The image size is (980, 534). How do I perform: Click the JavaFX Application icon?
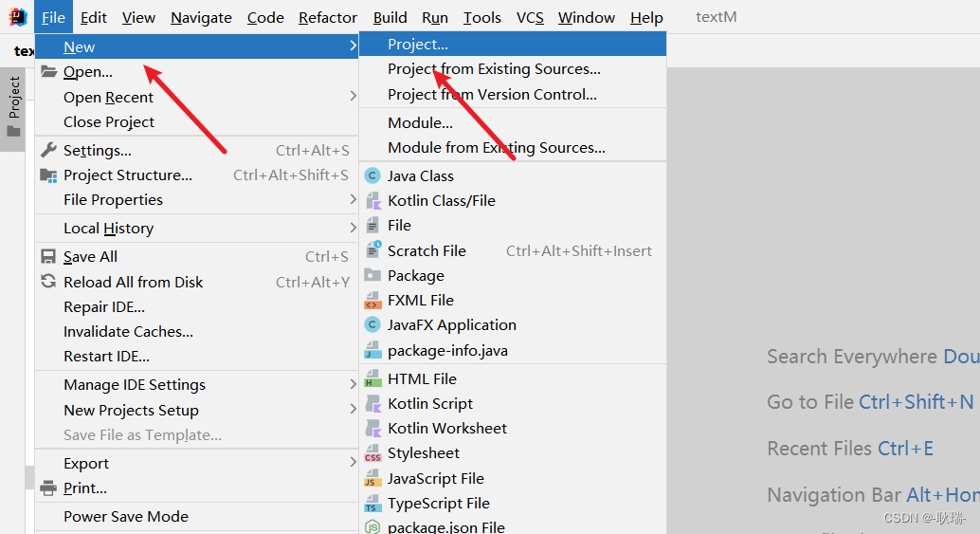click(372, 324)
